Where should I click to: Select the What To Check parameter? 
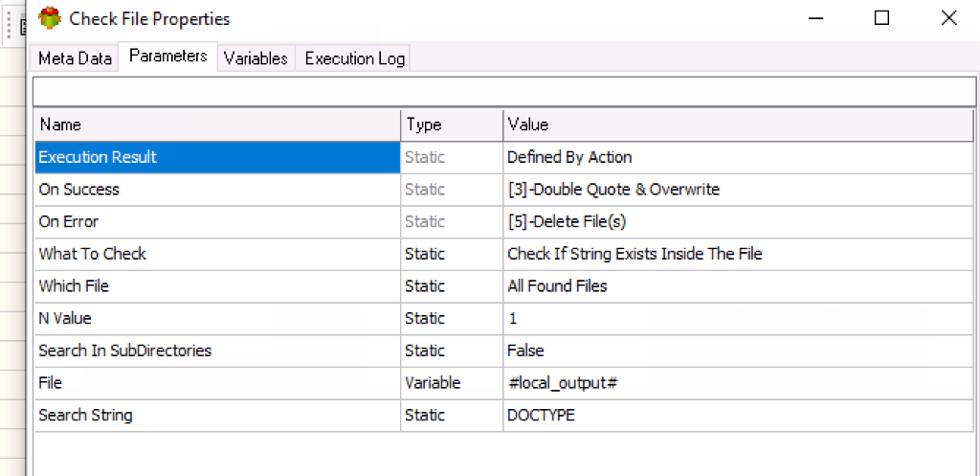[217, 254]
